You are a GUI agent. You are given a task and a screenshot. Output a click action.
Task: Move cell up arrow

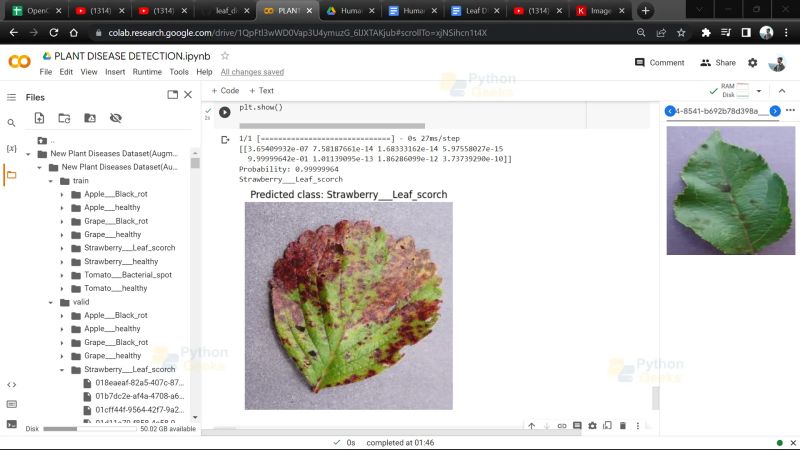pos(532,426)
